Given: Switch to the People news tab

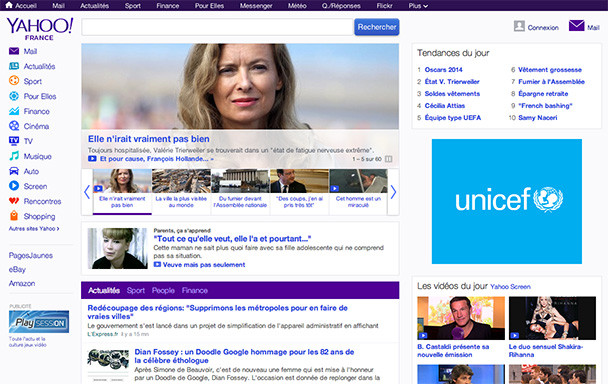Looking at the screenshot, I should 163,291.
